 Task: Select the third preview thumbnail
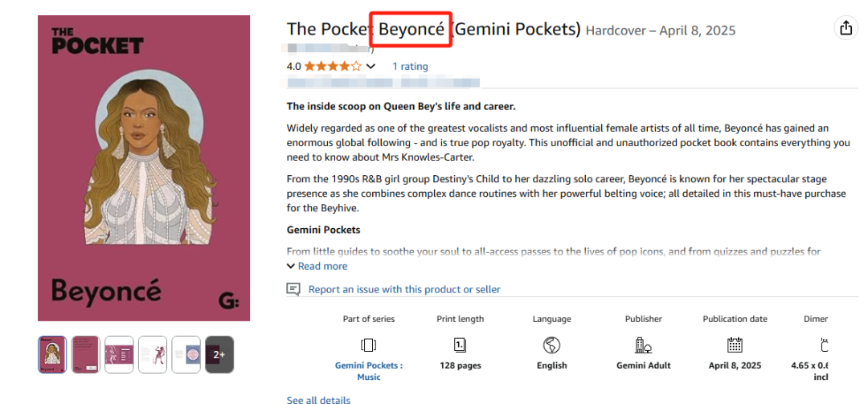click(x=119, y=354)
